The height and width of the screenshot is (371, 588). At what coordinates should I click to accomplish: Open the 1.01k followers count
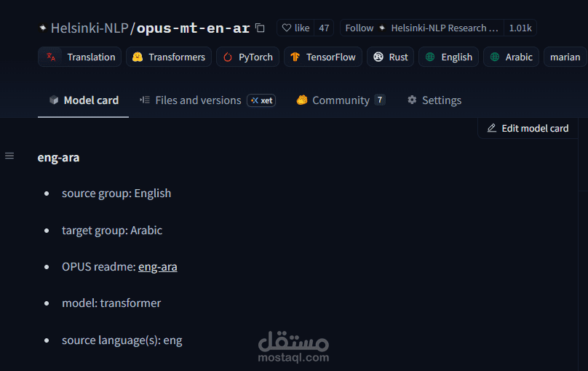tap(520, 28)
